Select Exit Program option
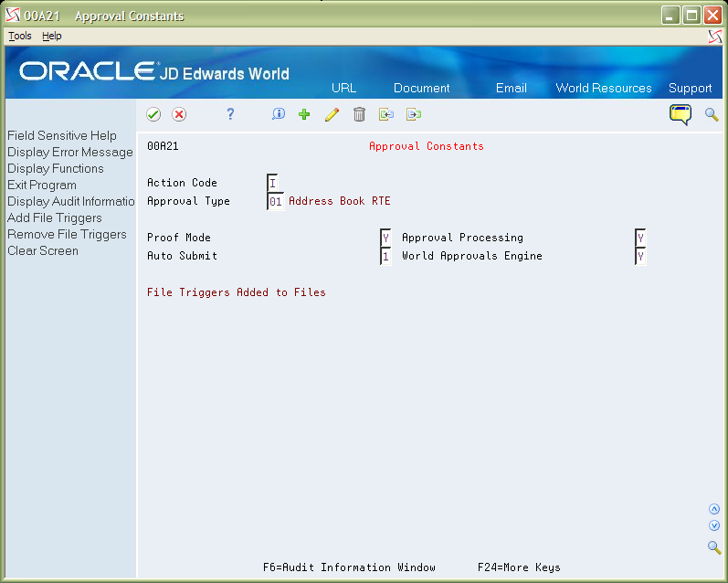The width and height of the screenshot is (728, 583). coord(42,185)
